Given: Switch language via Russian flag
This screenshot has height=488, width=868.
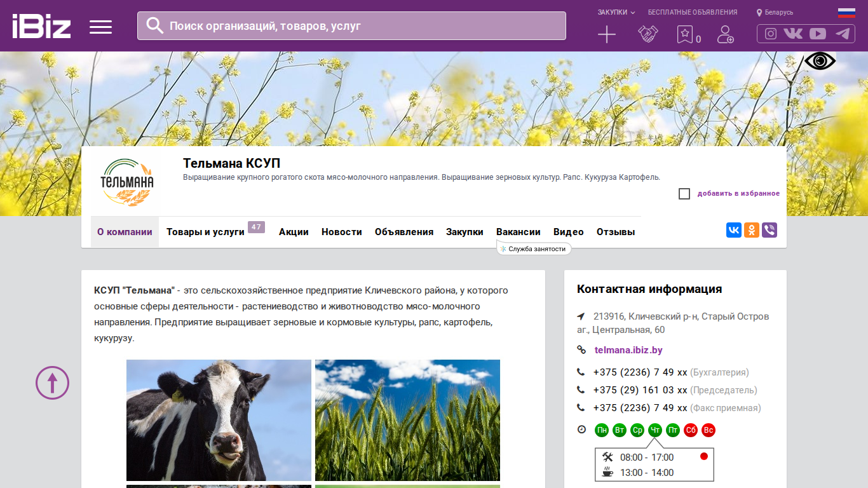Looking at the screenshot, I should (x=846, y=13).
